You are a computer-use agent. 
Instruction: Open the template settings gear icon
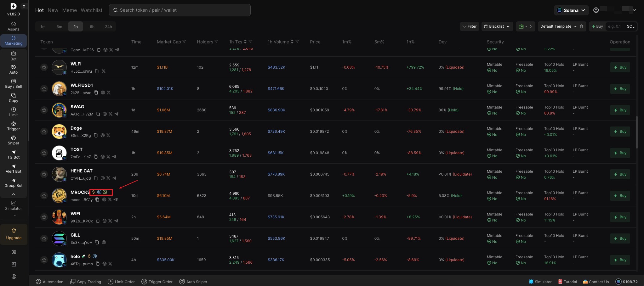(582, 26)
